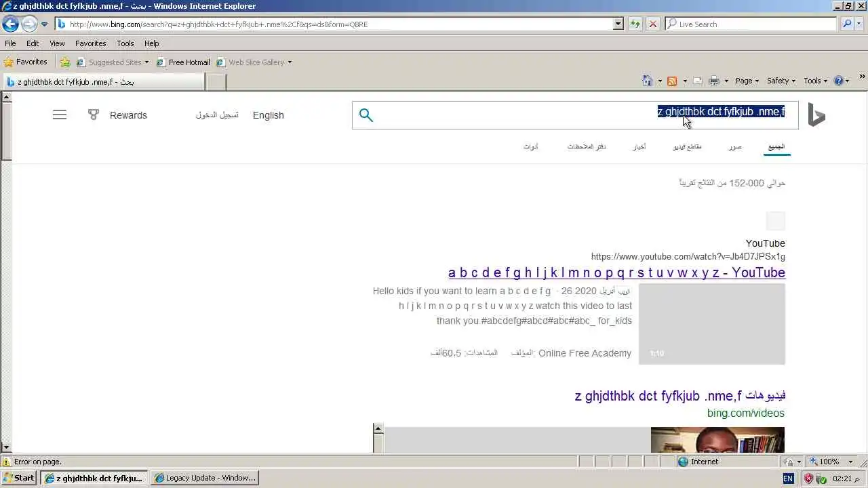Open the Web Slice Gallery dropdown

(254, 62)
